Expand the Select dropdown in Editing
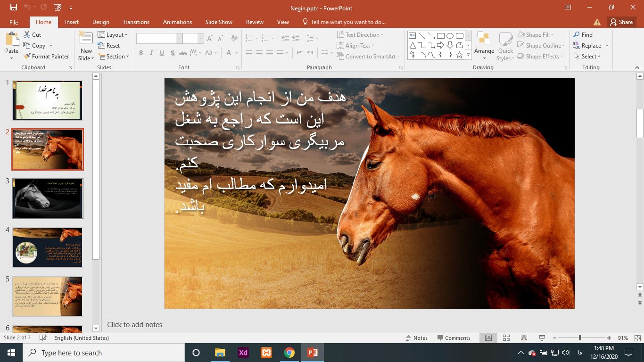 588,57
